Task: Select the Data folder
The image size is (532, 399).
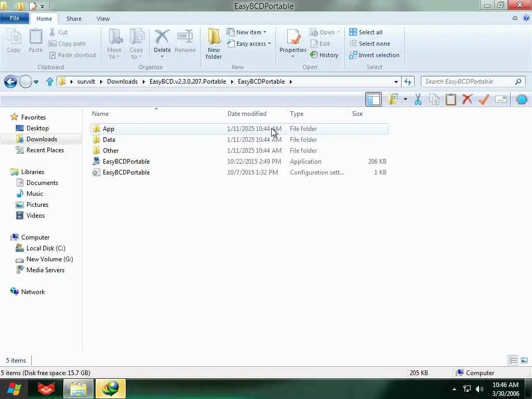Action: click(x=239, y=139)
